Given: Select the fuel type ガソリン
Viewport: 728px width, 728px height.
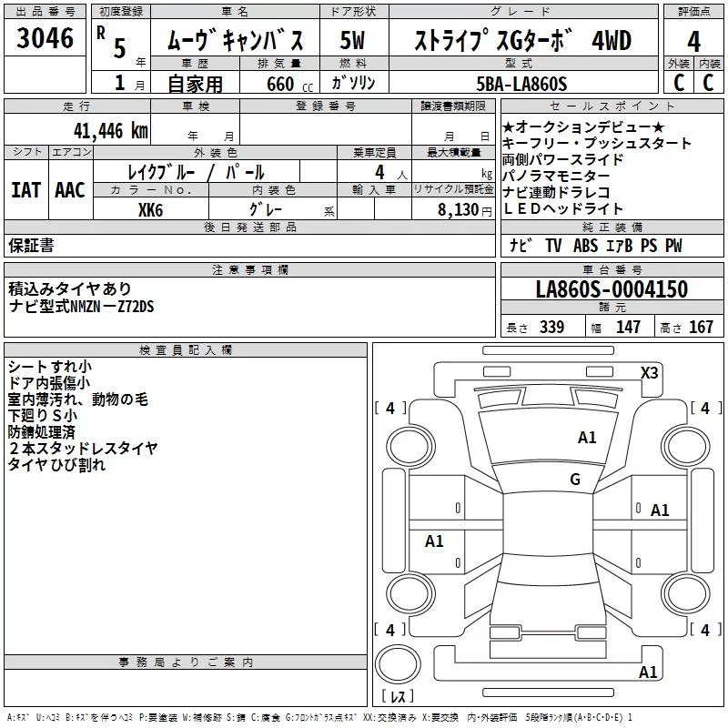Looking at the screenshot, I should [x=353, y=83].
